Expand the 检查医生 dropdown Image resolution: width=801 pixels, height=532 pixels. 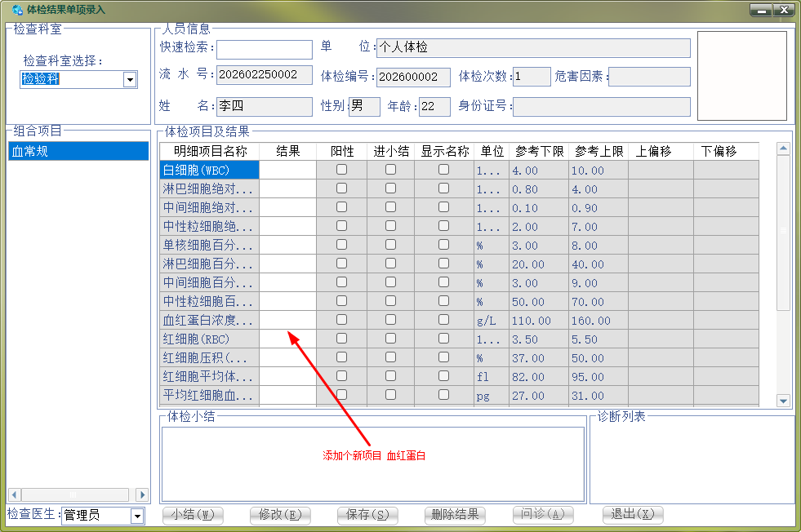(137, 516)
